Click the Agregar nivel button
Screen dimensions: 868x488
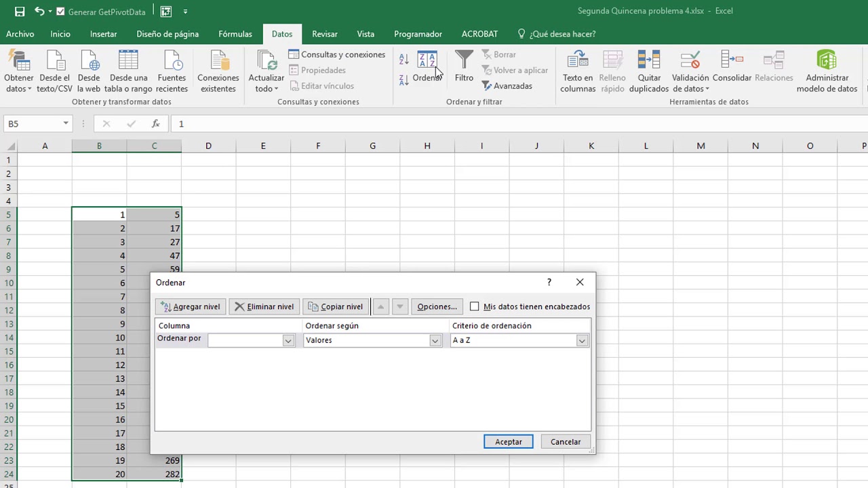click(191, 306)
